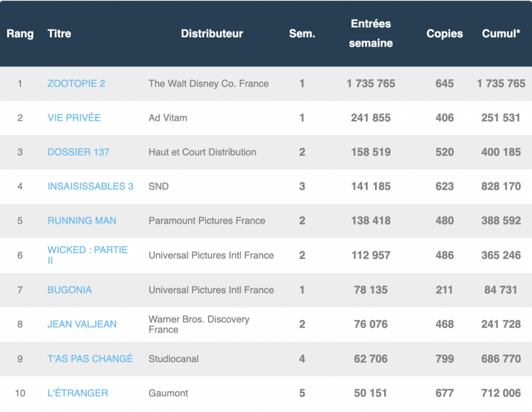Image resolution: width=532 pixels, height=412 pixels.
Task: Click the WICKED : PARTIE II link
Action: (87, 250)
